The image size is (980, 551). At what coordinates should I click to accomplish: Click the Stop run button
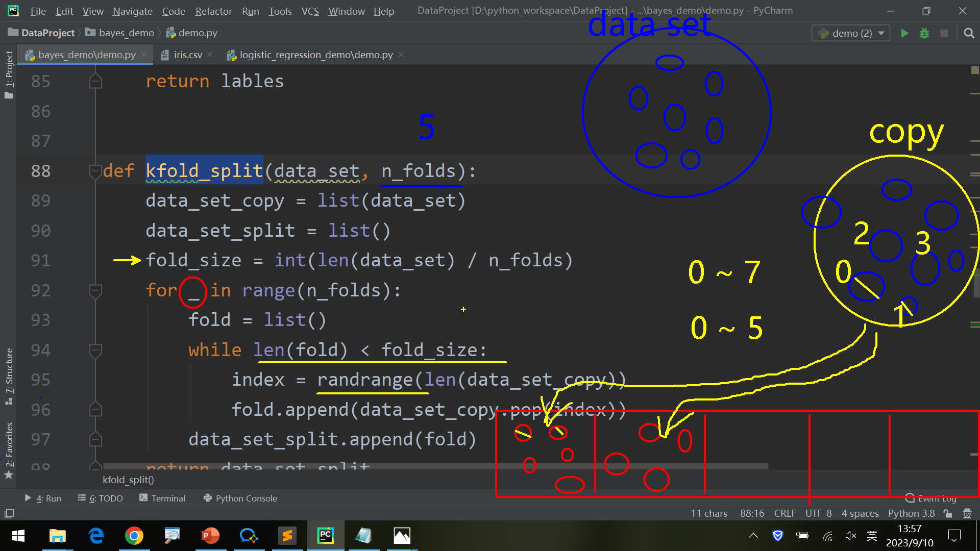[x=944, y=33]
